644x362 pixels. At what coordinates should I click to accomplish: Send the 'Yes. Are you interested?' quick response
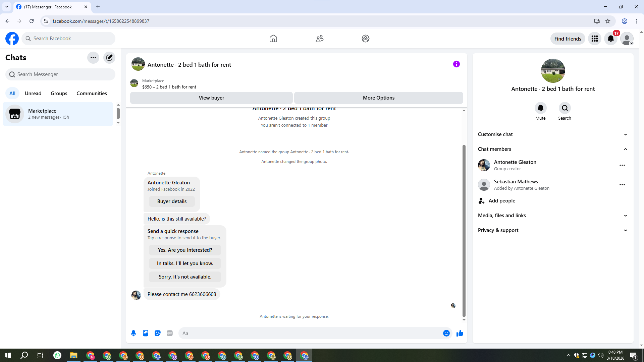click(x=185, y=250)
